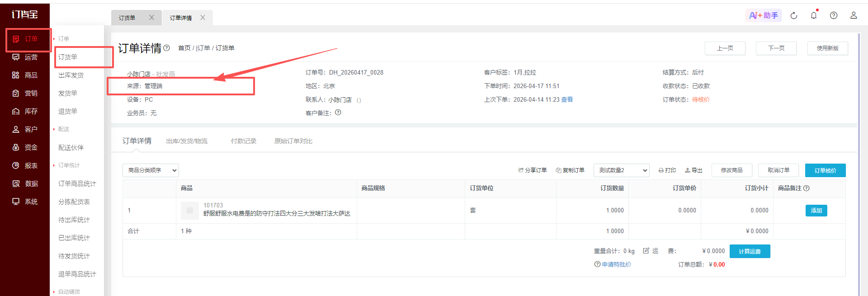
Task: Open 订单商品统计 in the submenu
Action: 77,184
